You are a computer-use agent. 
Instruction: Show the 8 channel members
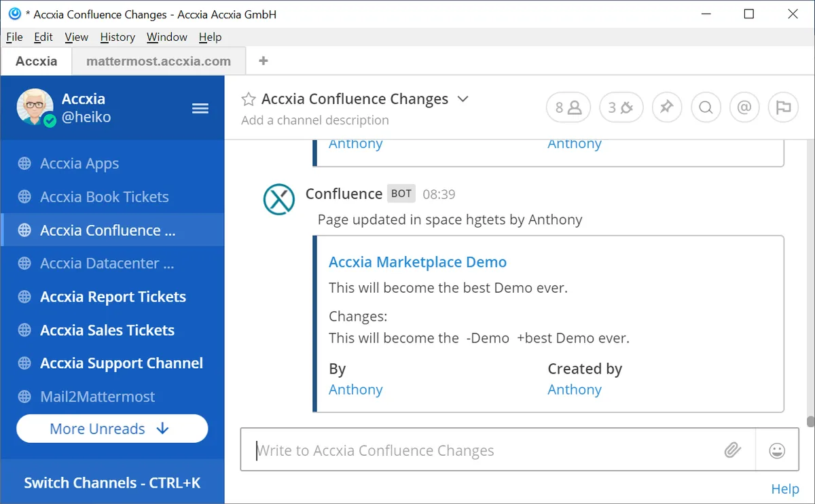tap(568, 107)
